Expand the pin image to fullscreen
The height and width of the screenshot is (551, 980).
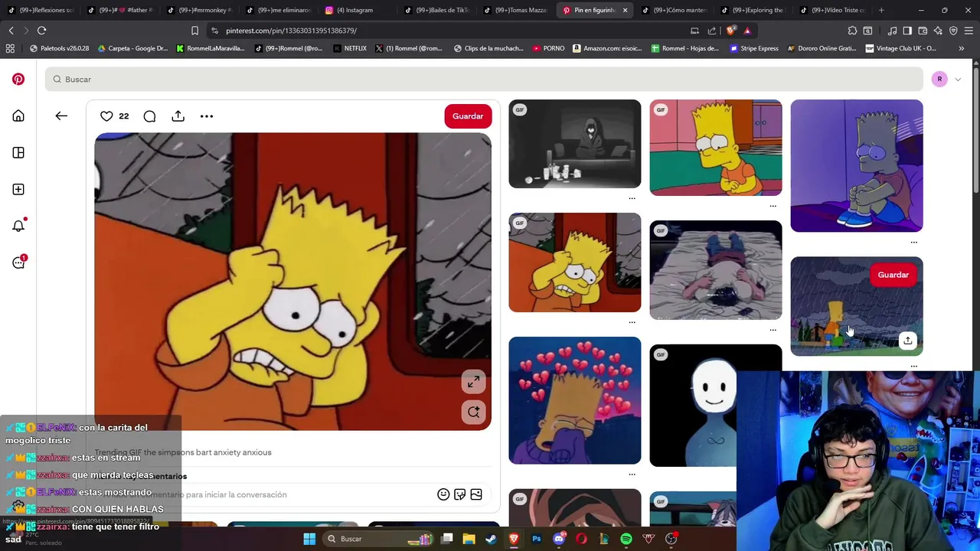click(x=473, y=382)
